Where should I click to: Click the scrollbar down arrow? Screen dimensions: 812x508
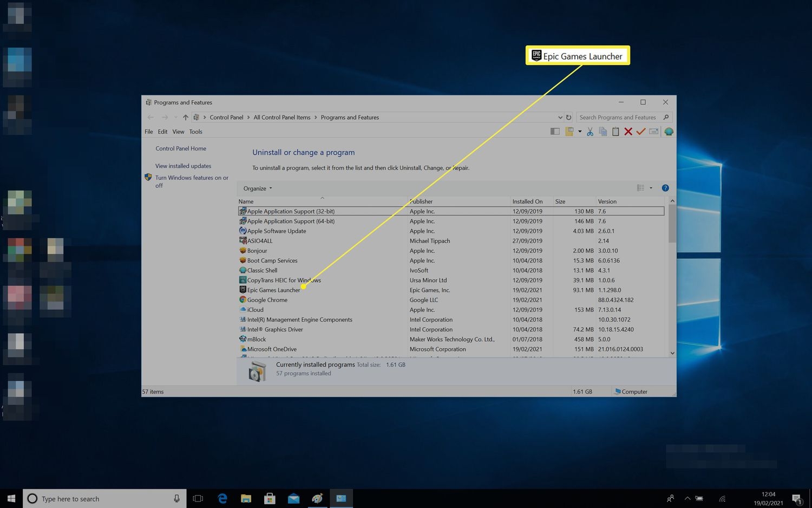point(672,353)
